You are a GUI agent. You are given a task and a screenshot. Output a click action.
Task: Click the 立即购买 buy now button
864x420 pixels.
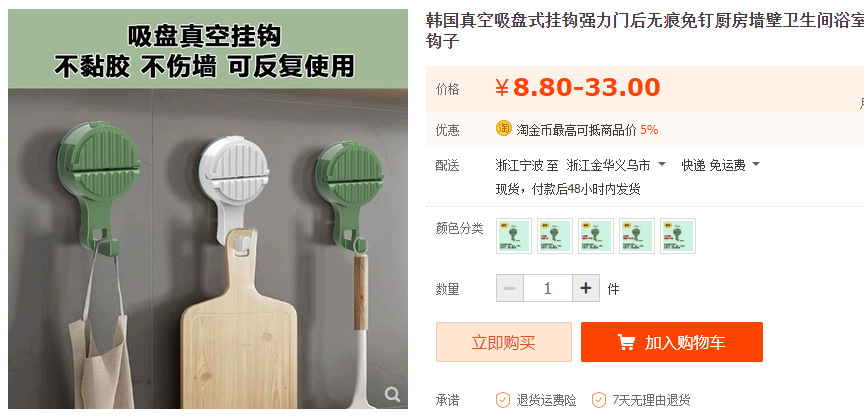coord(504,342)
